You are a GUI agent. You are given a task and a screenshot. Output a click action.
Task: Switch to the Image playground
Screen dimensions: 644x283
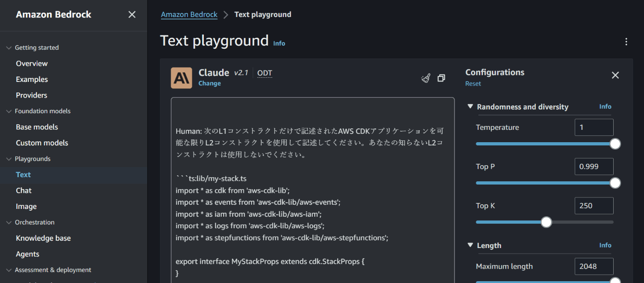(x=26, y=207)
